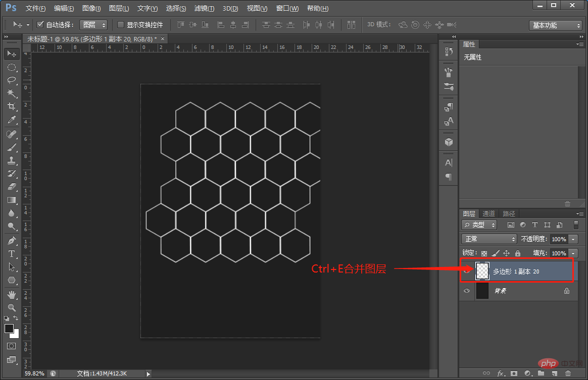Toggle lock transparent pixels

coord(484,253)
